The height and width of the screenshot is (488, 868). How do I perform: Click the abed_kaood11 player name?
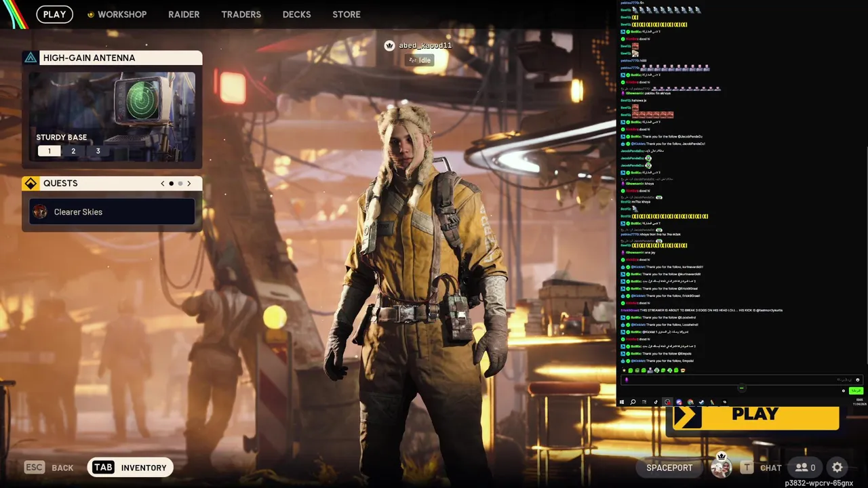(425, 45)
